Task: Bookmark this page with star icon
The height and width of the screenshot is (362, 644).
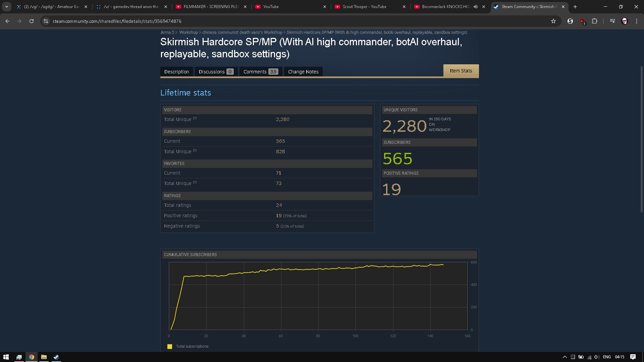Action: (553, 21)
